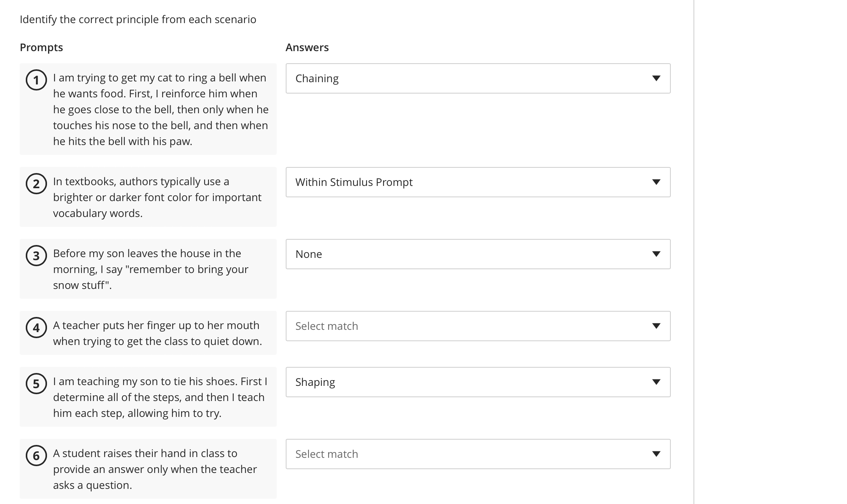847x504 pixels.
Task: Click the number 1 circle badge
Action: point(36,80)
